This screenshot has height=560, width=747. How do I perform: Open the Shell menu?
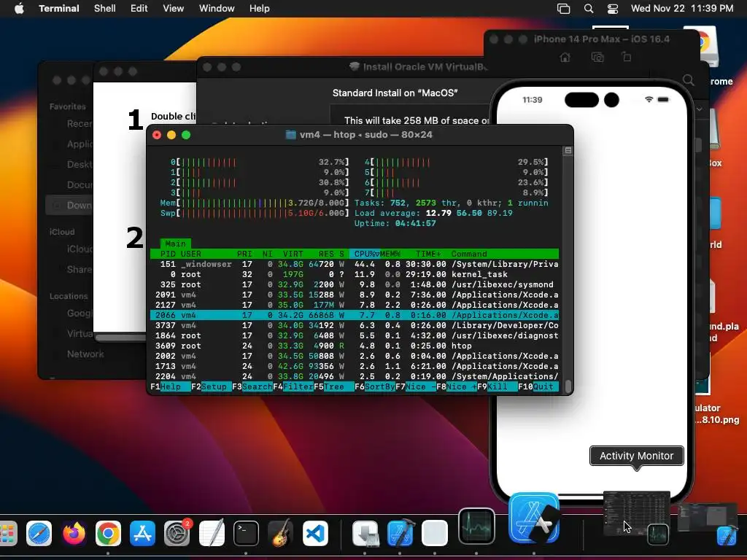[x=105, y=9]
